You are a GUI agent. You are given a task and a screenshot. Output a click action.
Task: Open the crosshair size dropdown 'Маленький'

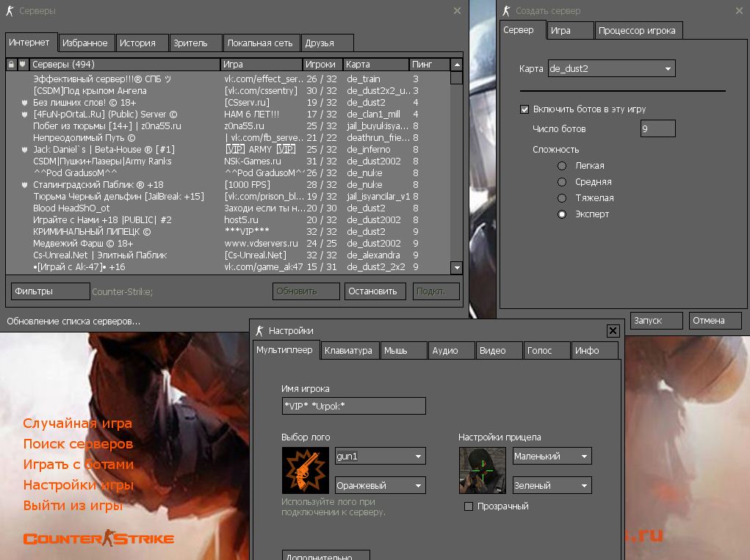pos(552,457)
